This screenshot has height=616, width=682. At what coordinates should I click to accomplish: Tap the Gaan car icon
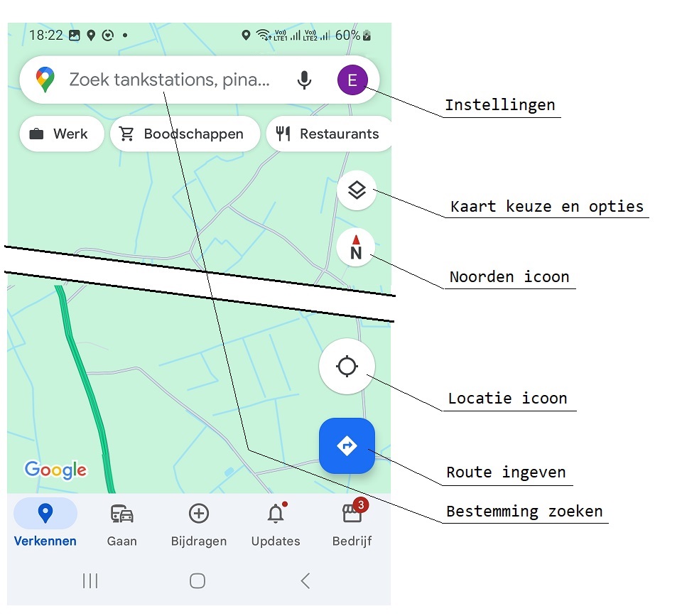(121, 513)
